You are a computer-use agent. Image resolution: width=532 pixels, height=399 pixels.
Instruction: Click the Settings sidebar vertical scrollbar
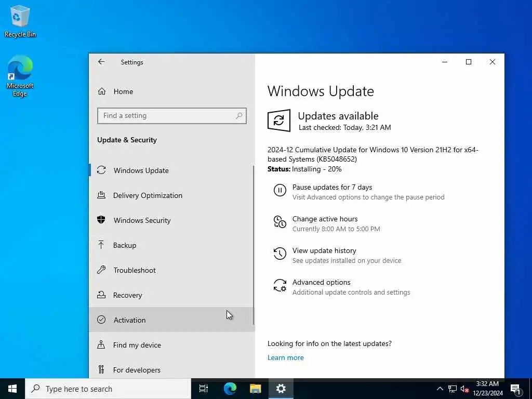(254, 245)
